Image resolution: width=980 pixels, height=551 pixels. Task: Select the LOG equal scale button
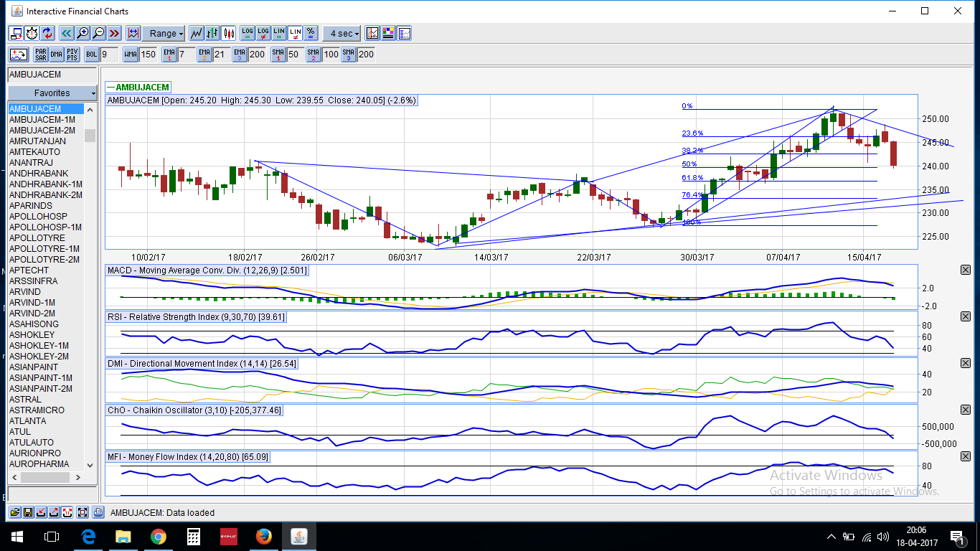click(248, 33)
